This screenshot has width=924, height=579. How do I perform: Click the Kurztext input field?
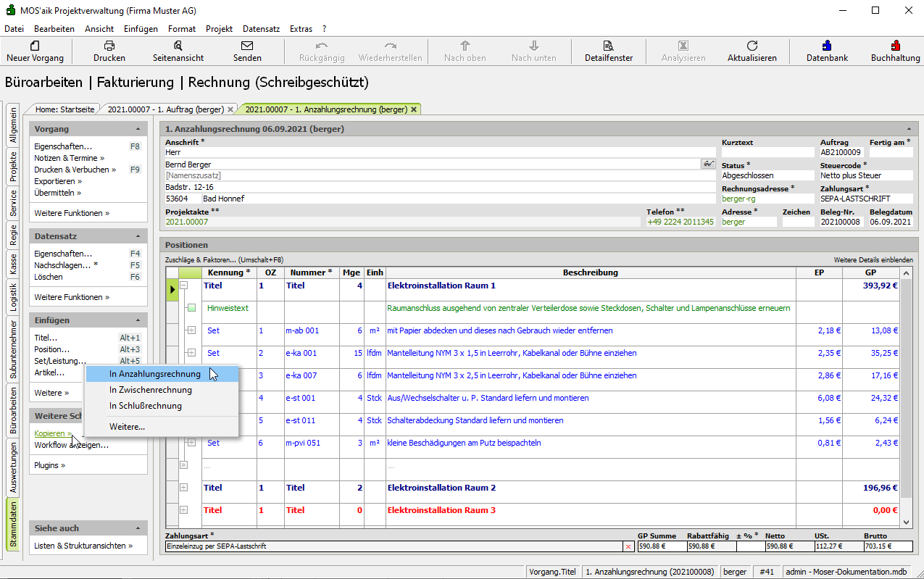(x=767, y=153)
